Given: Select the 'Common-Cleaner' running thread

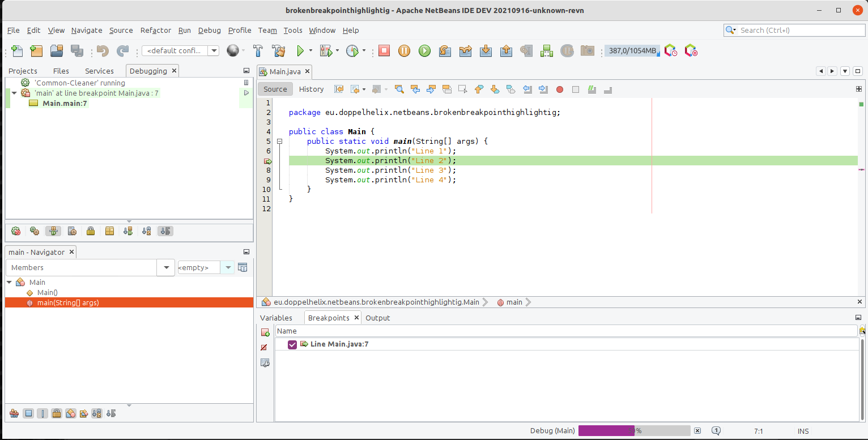Looking at the screenshot, I should [x=80, y=83].
